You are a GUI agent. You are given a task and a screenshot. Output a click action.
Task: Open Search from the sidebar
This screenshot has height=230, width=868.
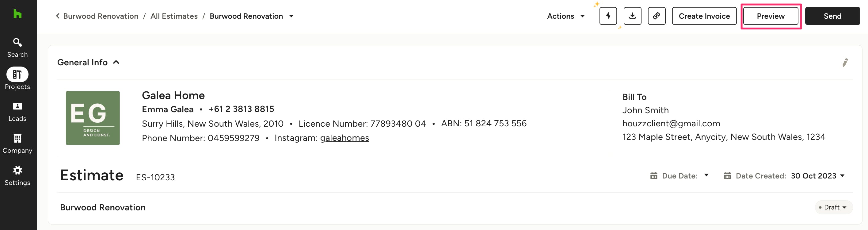(x=17, y=47)
